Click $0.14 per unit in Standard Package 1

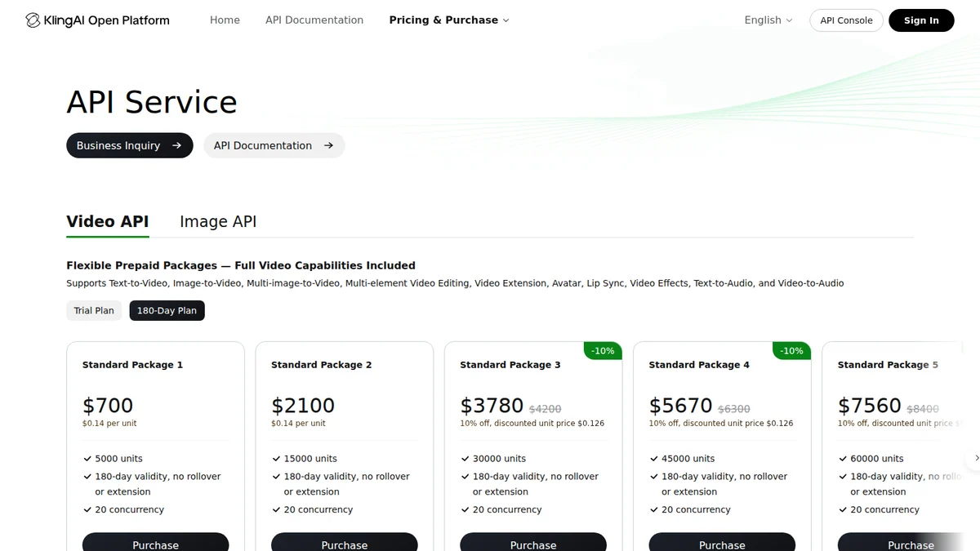(x=109, y=424)
